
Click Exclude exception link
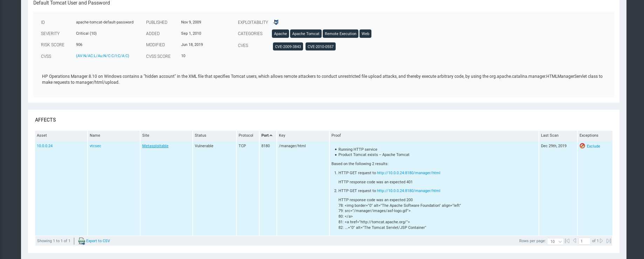pos(593,146)
